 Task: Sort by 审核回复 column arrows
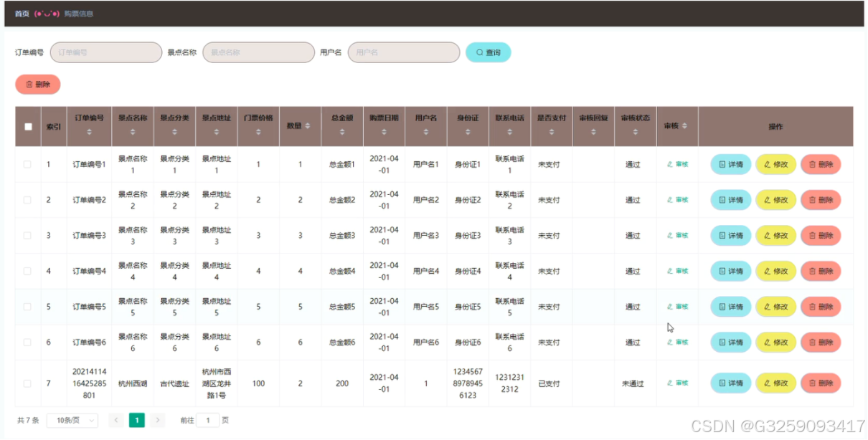[x=594, y=132]
